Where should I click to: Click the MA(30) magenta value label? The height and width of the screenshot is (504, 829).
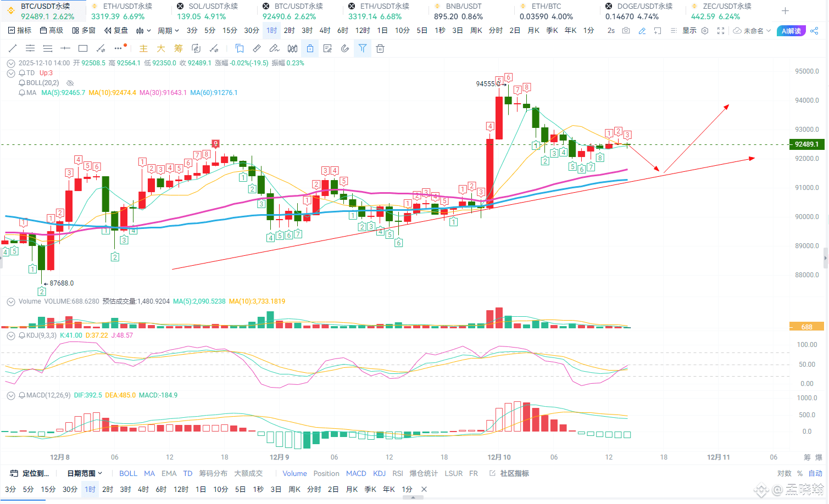[163, 93]
